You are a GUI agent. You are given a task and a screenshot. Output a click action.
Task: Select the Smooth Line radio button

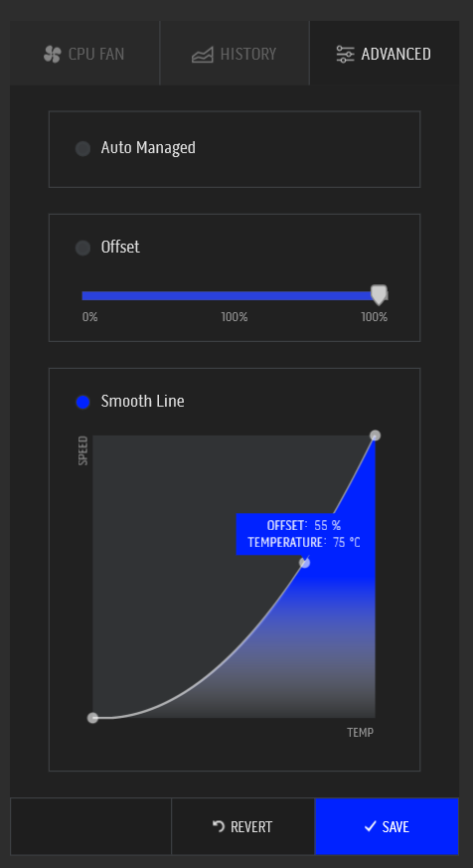83,402
